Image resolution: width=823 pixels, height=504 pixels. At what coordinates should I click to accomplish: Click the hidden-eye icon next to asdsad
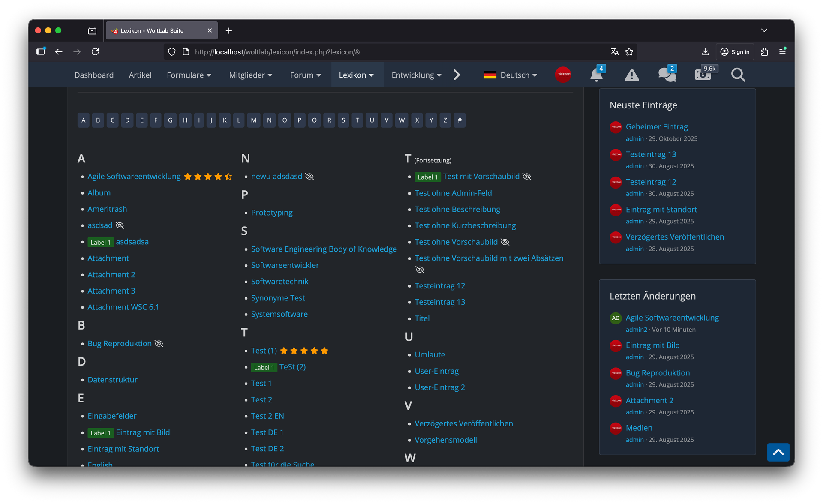[x=120, y=225]
